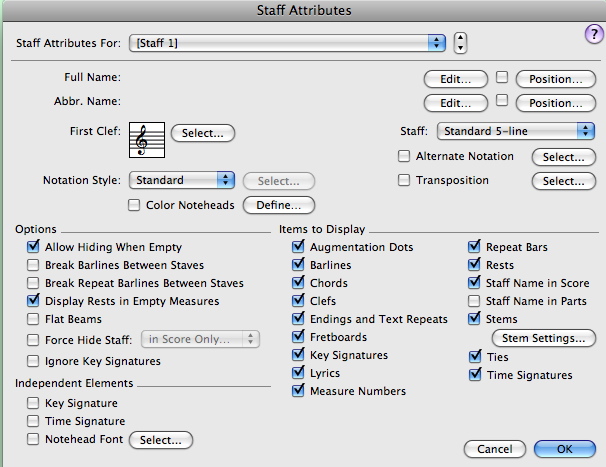Click the Edit button for Full Name

click(x=456, y=79)
